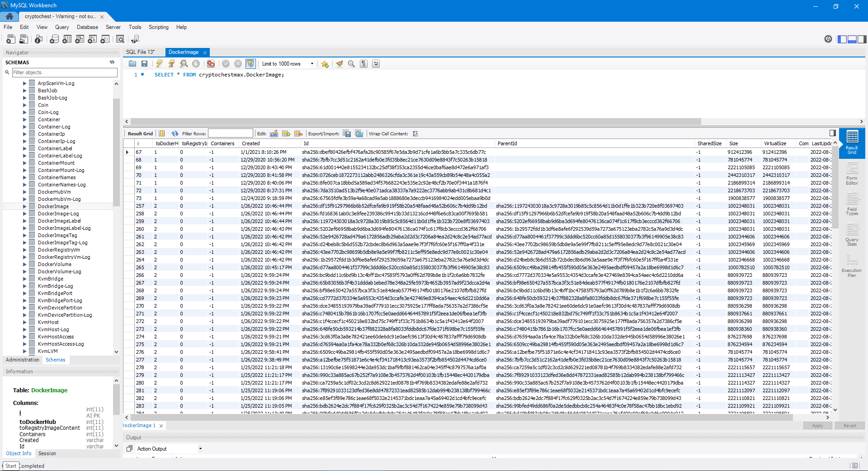Import records from an external file
The width and height of the screenshot is (868, 471).
point(359,133)
